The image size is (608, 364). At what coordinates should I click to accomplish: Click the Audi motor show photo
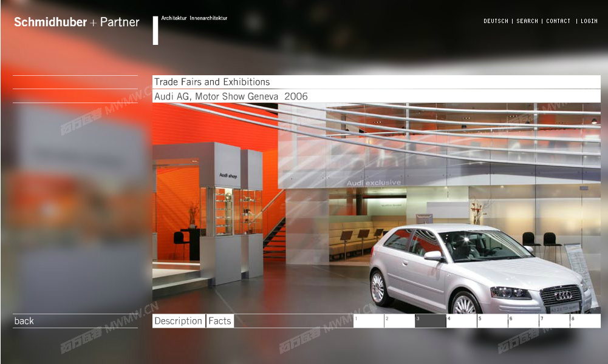pyautogui.click(x=377, y=208)
